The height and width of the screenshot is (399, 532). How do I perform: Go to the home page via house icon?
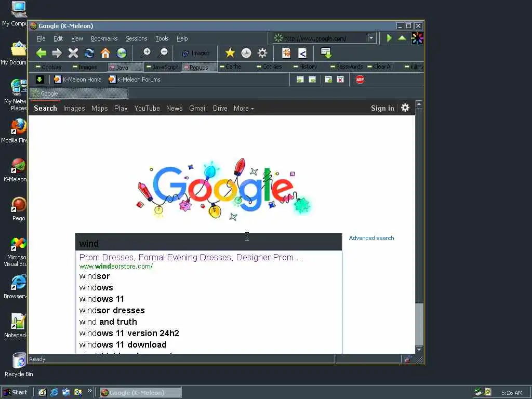[x=105, y=54]
